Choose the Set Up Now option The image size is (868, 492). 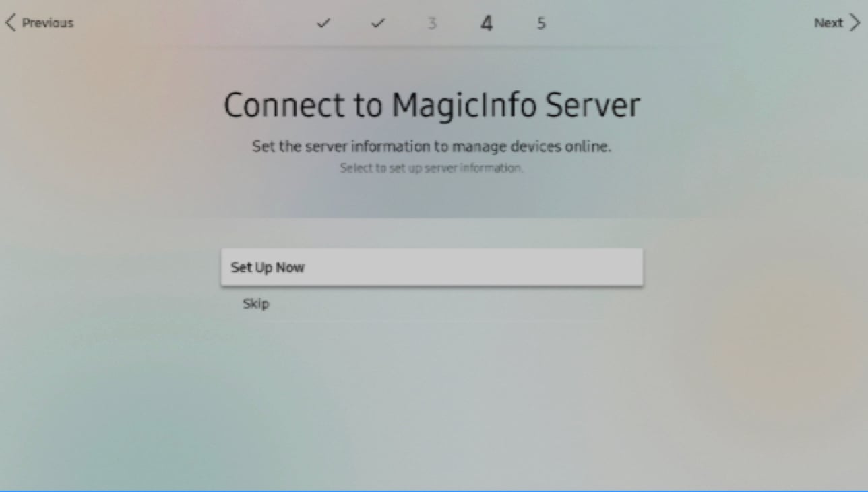pos(432,267)
